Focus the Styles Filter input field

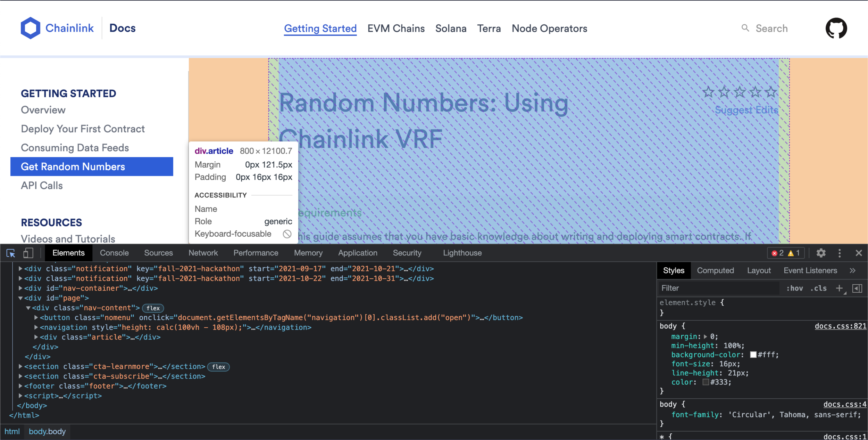point(718,288)
